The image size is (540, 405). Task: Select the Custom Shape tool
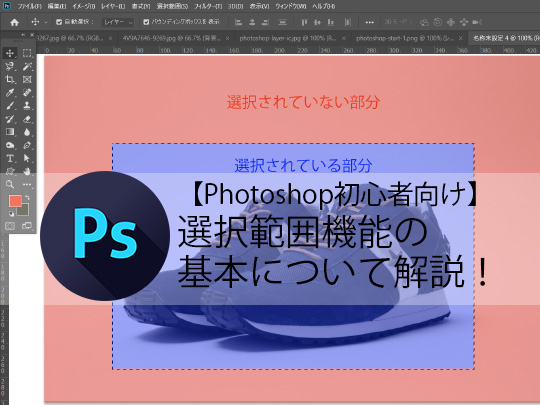[x=10, y=171]
